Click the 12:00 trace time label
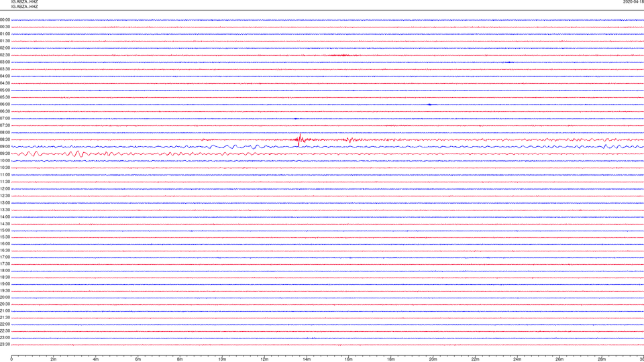 click(x=5, y=189)
